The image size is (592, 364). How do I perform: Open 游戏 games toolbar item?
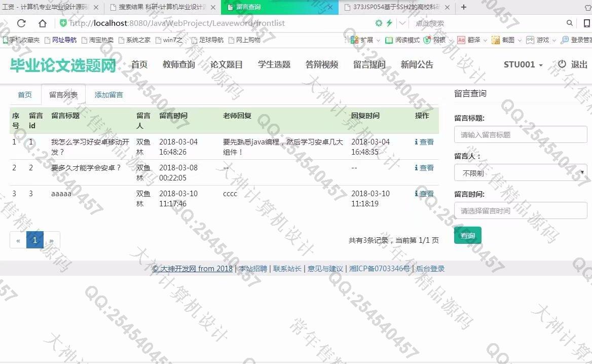[x=538, y=40]
